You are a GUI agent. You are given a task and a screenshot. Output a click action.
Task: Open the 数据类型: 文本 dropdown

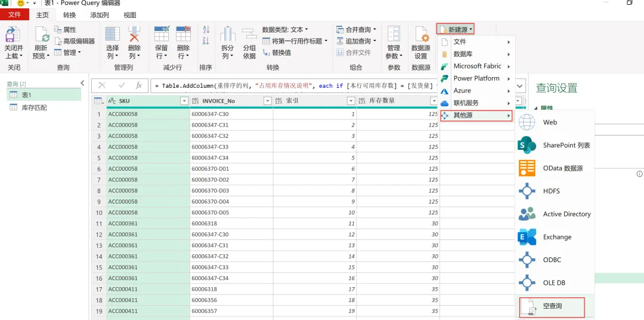click(x=285, y=30)
